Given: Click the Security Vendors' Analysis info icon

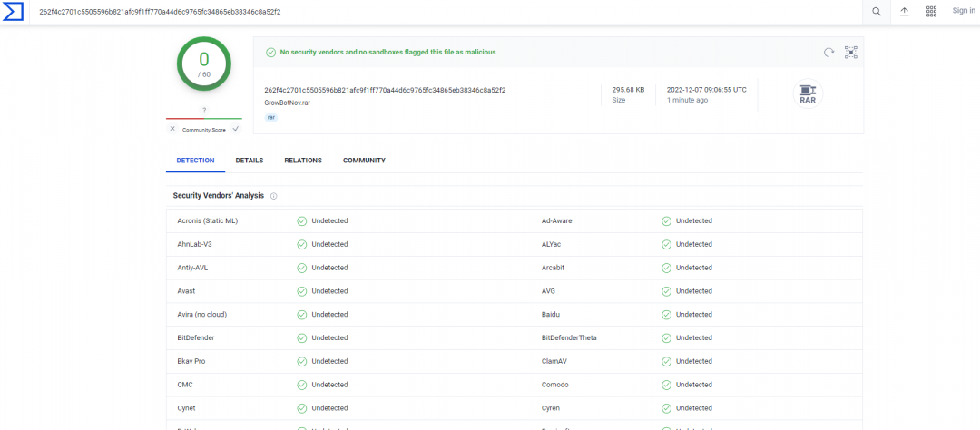Looking at the screenshot, I should coord(274,196).
